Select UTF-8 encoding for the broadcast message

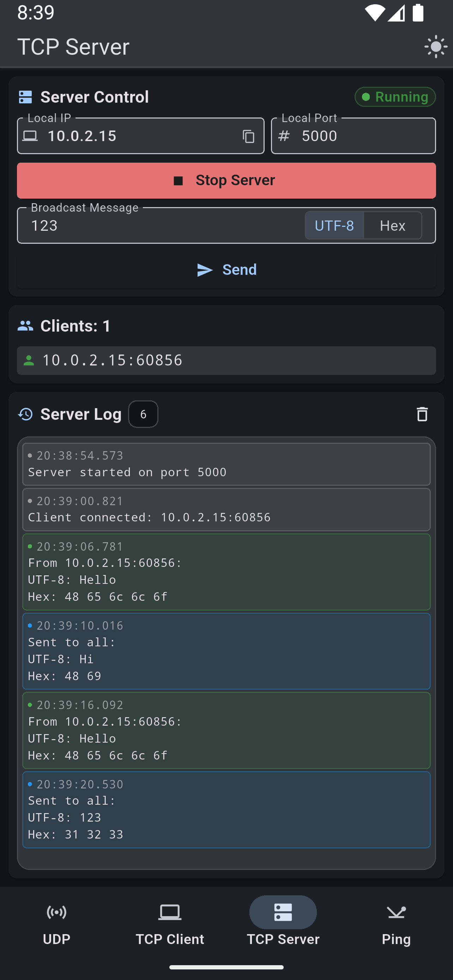tap(334, 226)
